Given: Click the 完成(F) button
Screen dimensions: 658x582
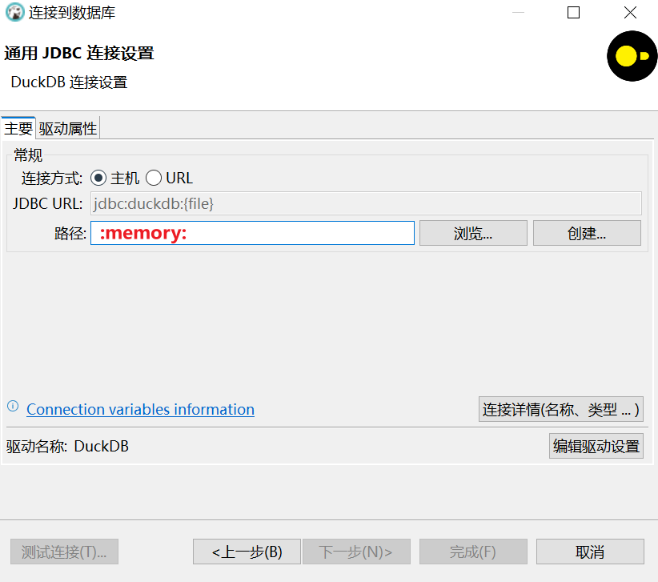Looking at the screenshot, I should click(x=473, y=551).
